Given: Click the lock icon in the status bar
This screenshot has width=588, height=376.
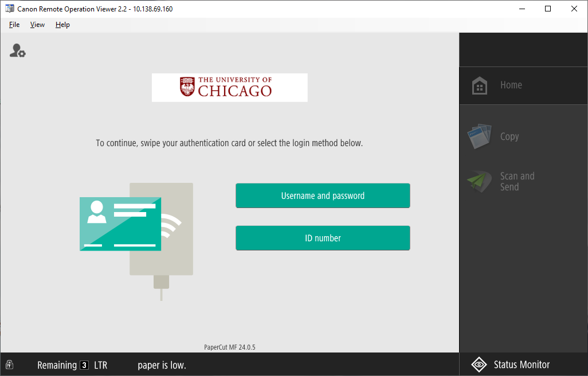Looking at the screenshot, I should (x=9, y=365).
